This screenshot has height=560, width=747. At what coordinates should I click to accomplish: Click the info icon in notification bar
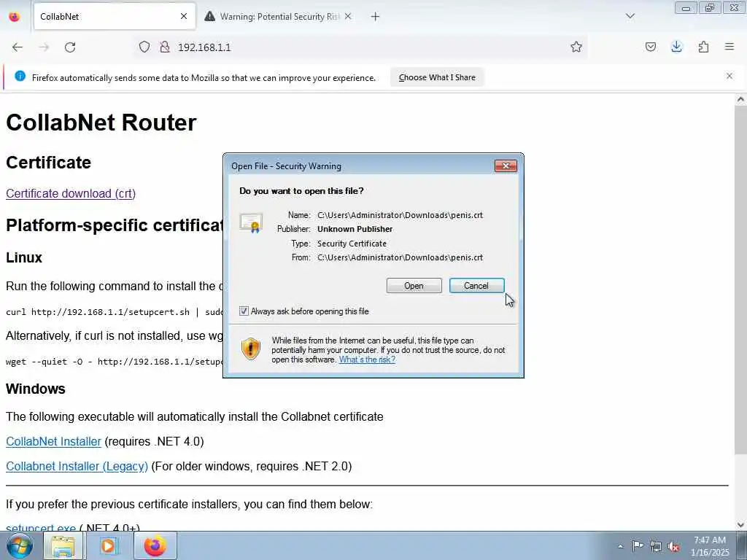pos(20,76)
